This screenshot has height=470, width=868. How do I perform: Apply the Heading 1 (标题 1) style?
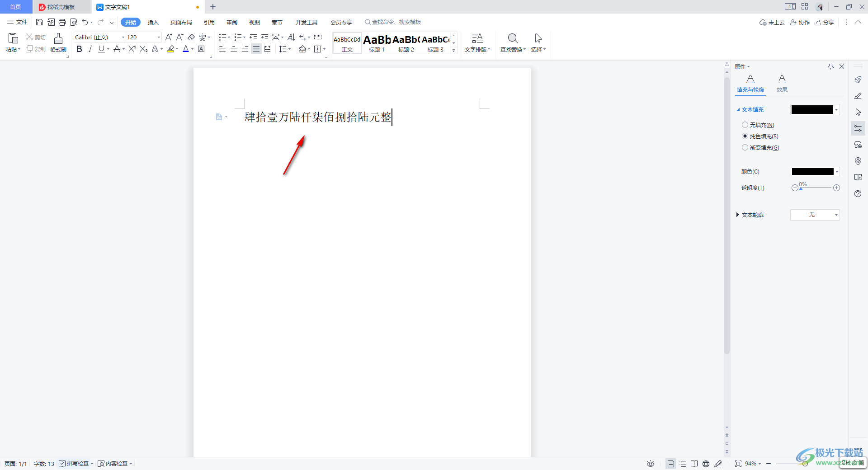click(377, 43)
